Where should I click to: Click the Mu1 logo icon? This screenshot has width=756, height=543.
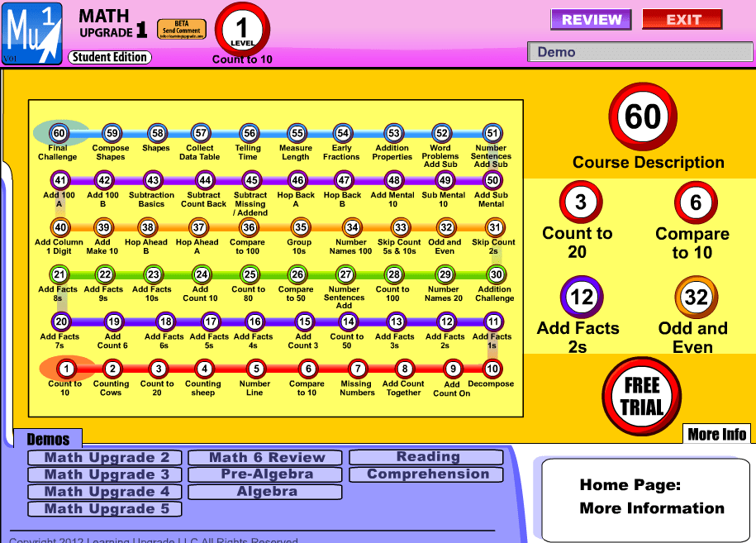coord(32,34)
